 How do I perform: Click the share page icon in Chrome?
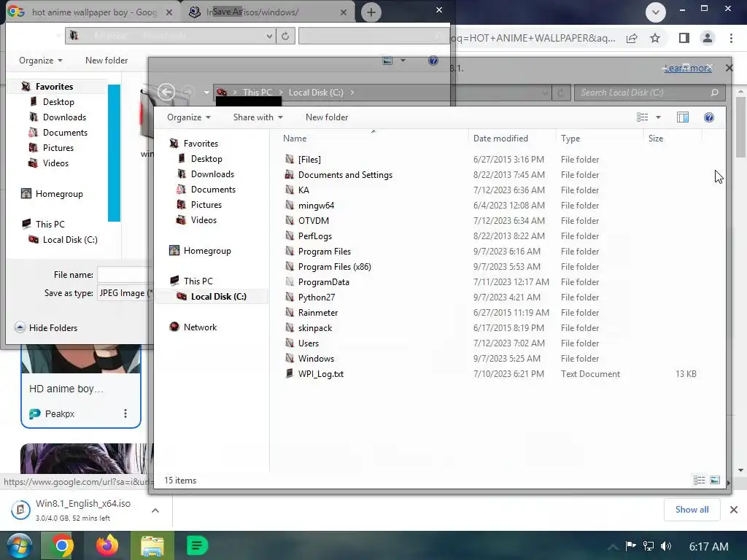pos(632,38)
